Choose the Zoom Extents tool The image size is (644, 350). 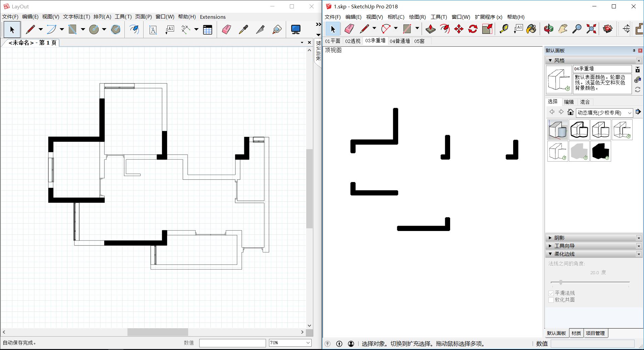coord(591,29)
